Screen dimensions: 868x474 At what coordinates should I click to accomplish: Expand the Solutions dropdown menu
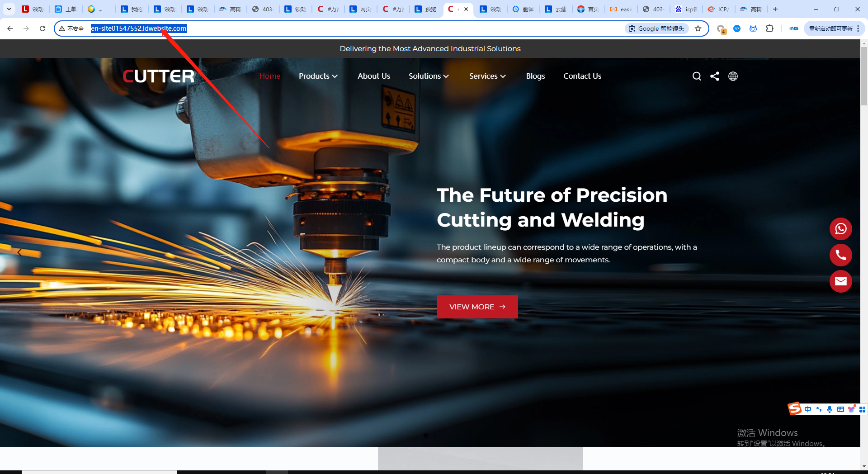(428, 76)
